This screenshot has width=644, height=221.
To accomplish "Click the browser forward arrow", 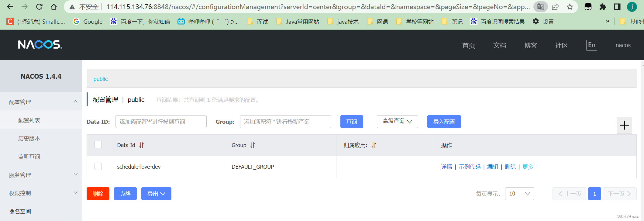I will pyautogui.click(x=25, y=7).
